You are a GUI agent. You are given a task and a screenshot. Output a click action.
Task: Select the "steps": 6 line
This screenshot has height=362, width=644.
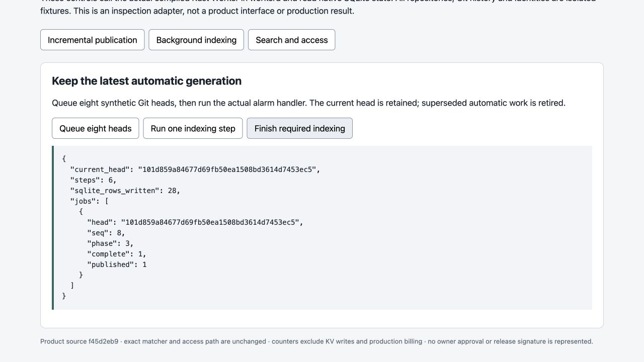[94, 180]
